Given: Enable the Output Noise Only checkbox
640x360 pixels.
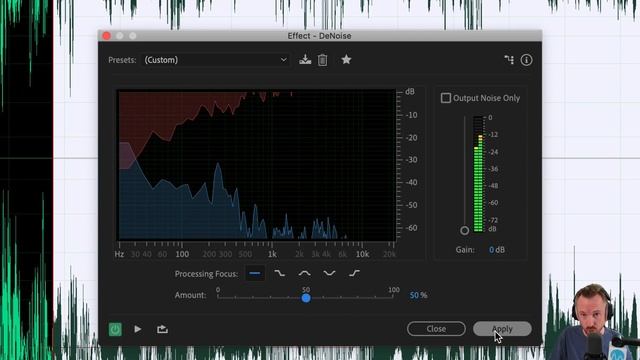Looking at the screenshot, I should 446,98.
